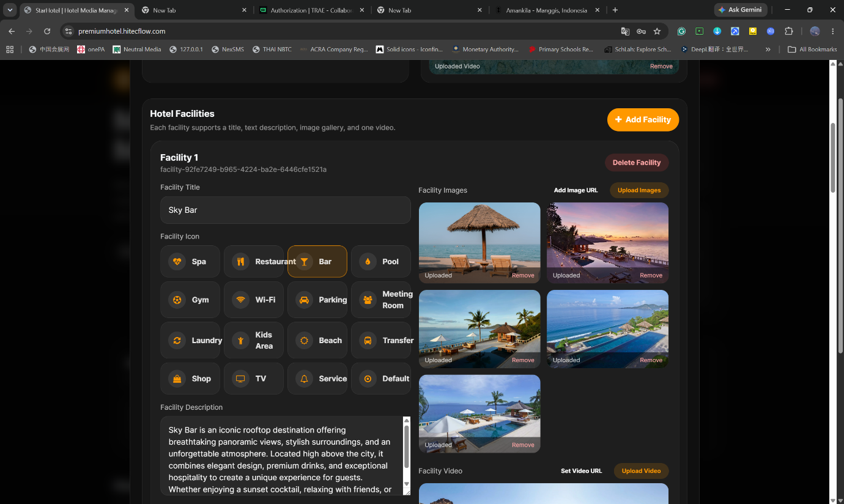Screen dimensions: 844x504
Task: Select the Pool facility icon
Action: [380, 262]
